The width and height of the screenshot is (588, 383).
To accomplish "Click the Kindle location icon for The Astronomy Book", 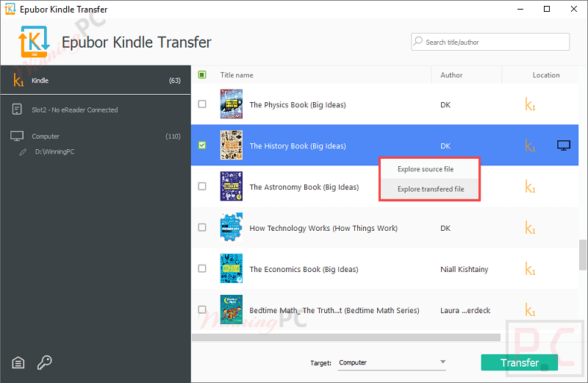I will coord(530,187).
